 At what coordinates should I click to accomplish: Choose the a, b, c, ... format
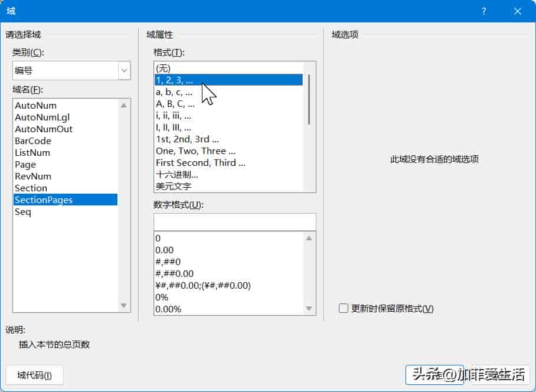click(x=228, y=92)
